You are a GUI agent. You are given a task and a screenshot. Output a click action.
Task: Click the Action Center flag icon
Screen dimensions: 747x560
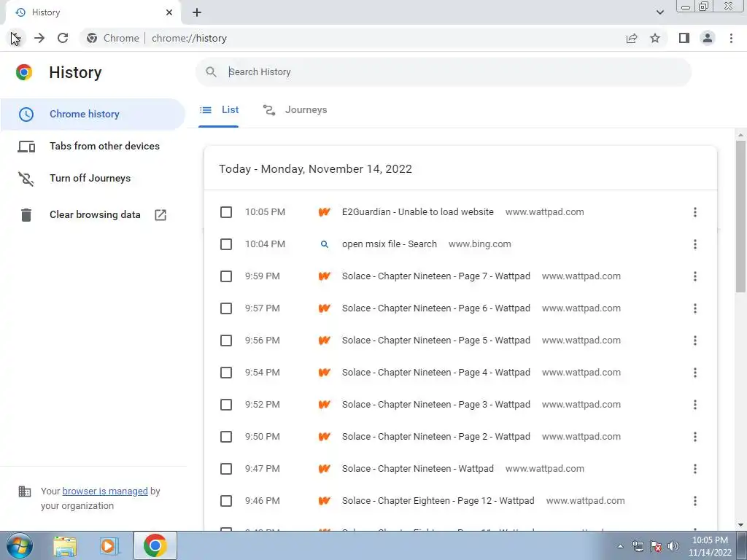(x=656, y=546)
